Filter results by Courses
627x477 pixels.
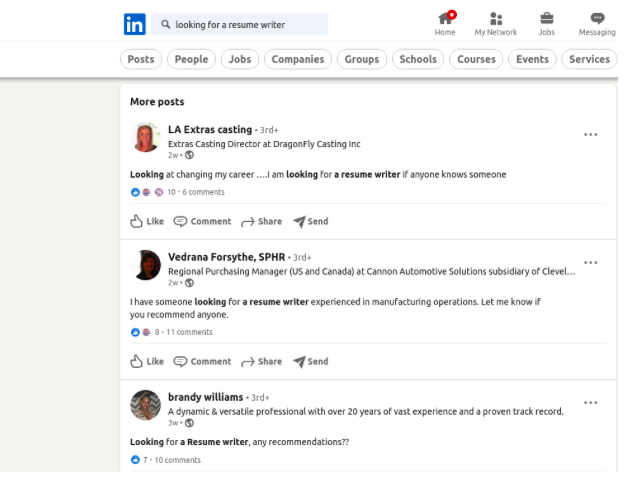[476, 59]
